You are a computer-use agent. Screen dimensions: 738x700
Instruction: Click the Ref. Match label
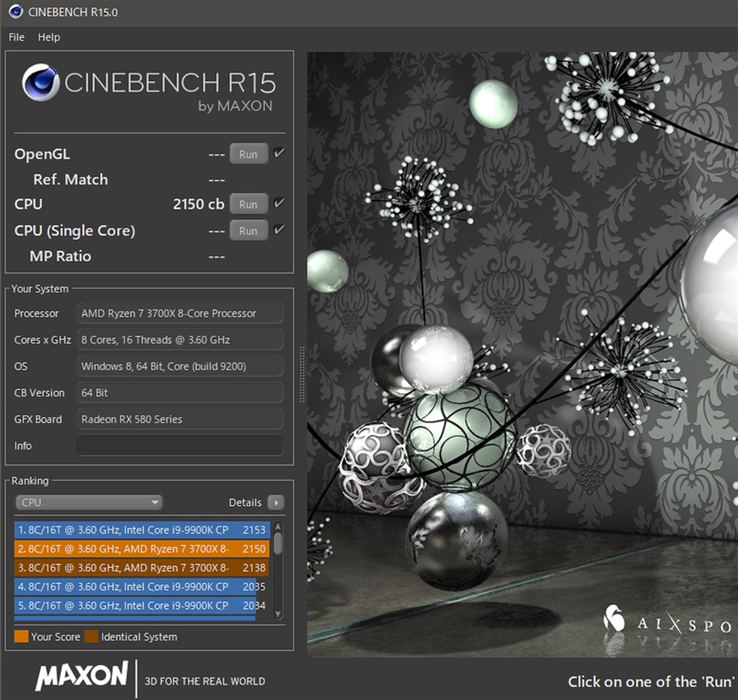click(71, 180)
